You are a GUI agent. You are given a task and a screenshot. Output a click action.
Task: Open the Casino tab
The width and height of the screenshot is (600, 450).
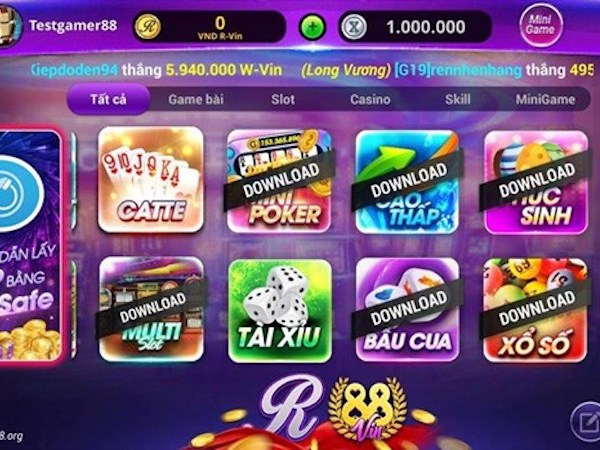(x=370, y=99)
